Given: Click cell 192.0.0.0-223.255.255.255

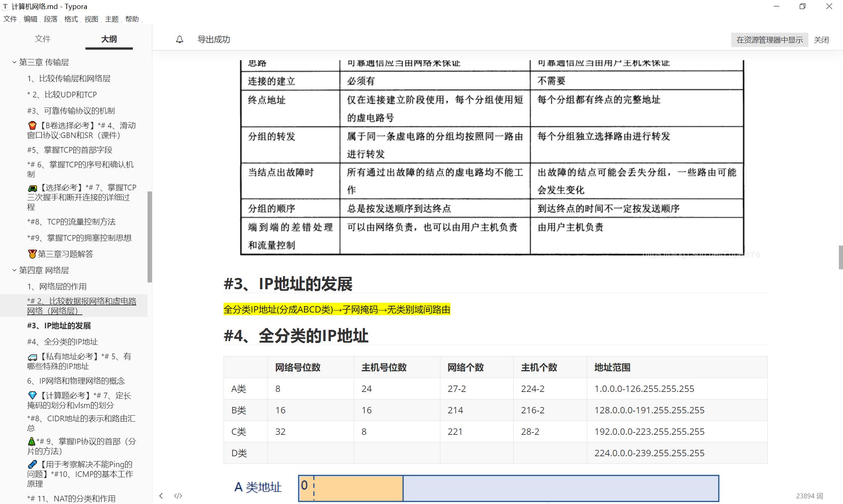Looking at the screenshot, I should coord(677,432).
